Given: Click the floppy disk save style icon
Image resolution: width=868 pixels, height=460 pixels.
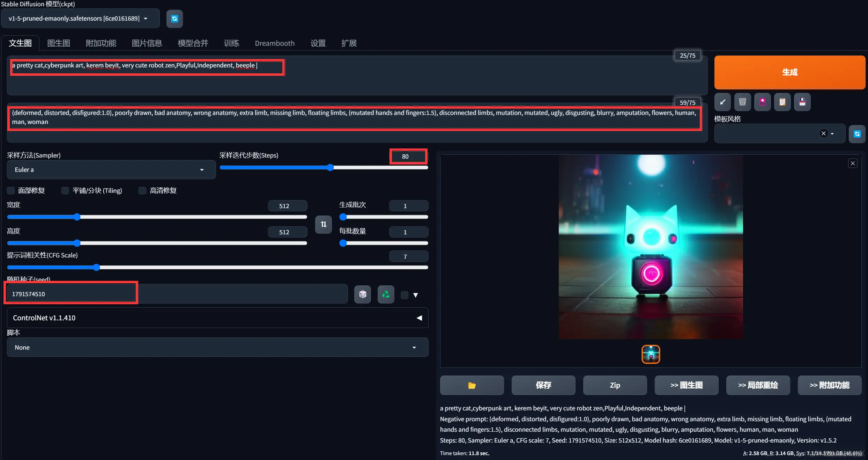Looking at the screenshot, I should pyautogui.click(x=802, y=102).
